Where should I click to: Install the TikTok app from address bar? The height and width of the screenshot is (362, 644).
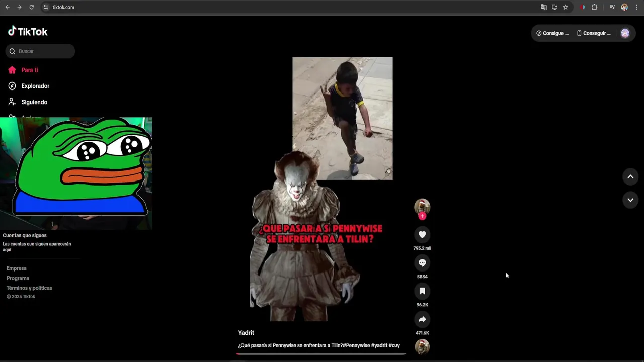554,7
